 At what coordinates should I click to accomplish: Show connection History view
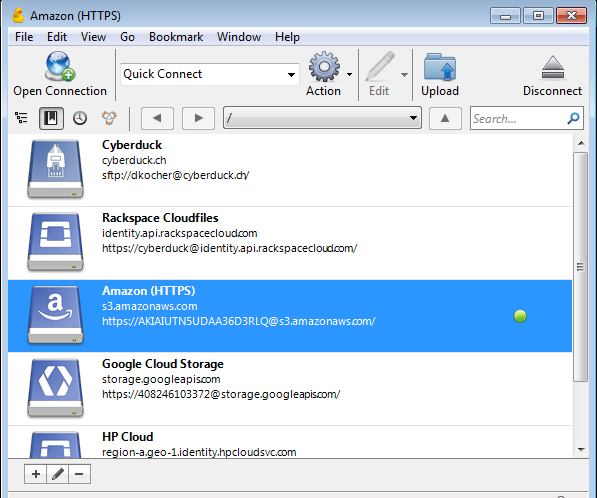coord(80,118)
